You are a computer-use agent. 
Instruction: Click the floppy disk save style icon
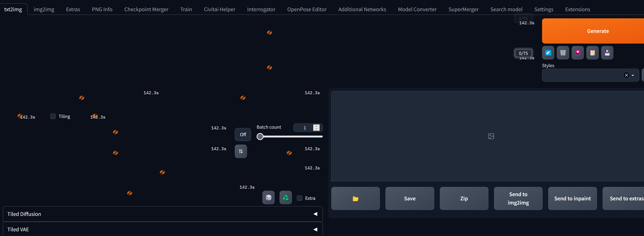point(607,53)
